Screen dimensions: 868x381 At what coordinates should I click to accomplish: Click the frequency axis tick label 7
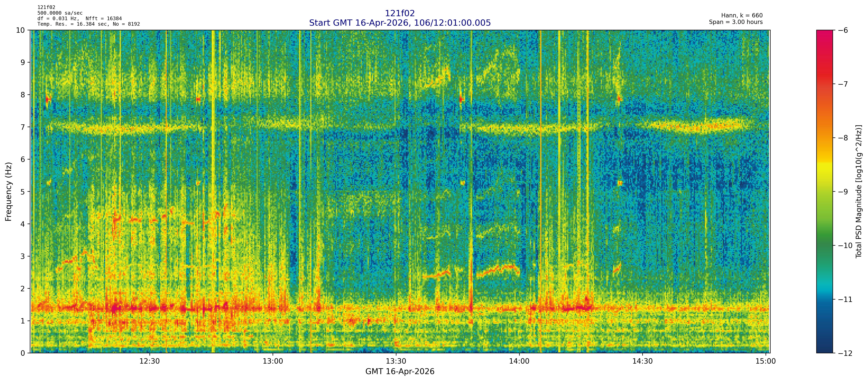point(23,127)
